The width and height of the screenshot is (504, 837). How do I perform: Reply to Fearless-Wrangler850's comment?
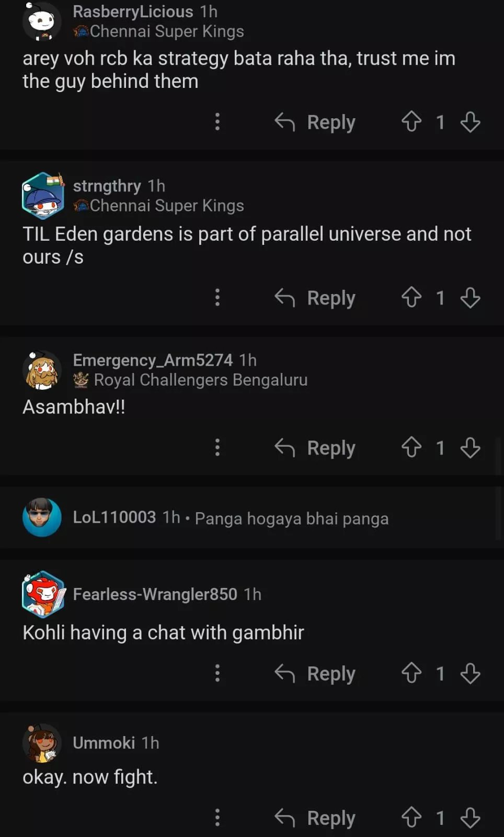tap(315, 673)
